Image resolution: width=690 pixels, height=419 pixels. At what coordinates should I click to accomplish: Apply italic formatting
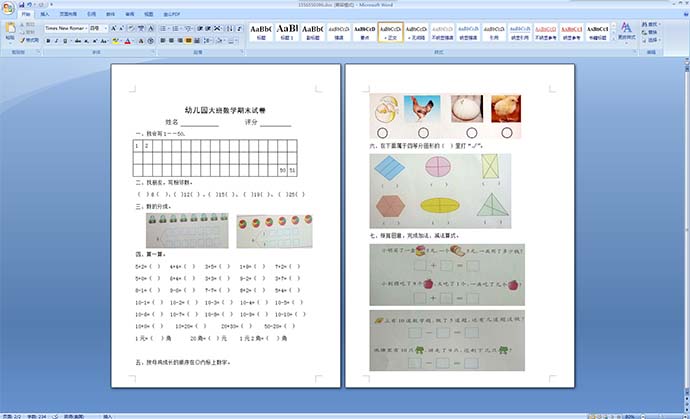tap(56, 41)
